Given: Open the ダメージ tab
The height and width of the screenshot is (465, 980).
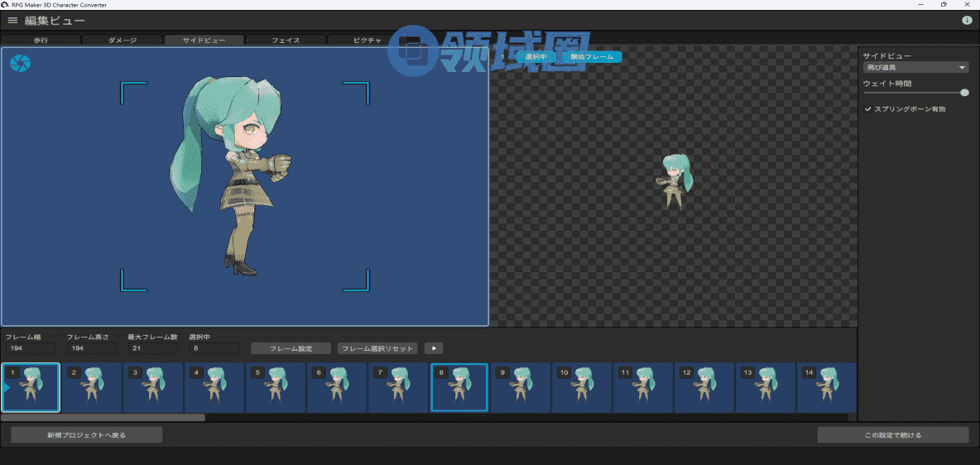Looking at the screenshot, I should 122,40.
